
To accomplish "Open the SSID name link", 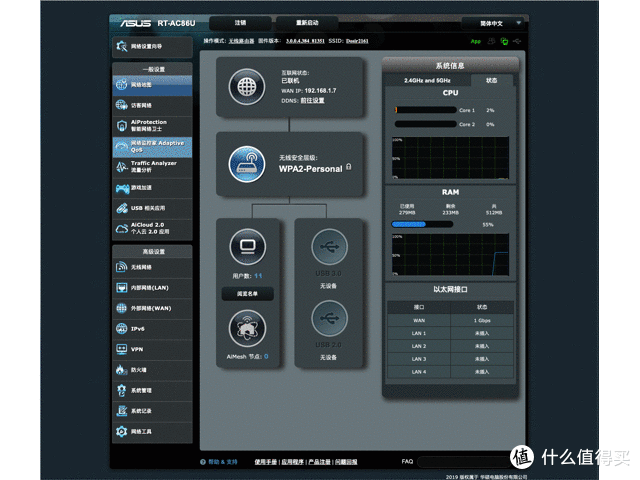I will click(x=357, y=41).
